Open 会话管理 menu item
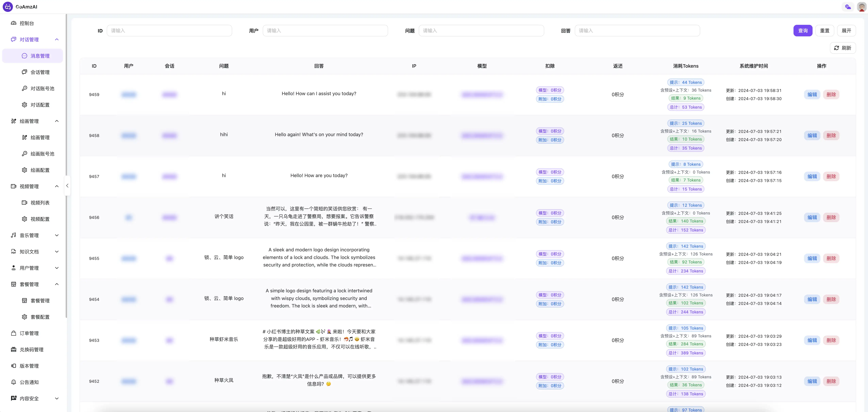Image resolution: width=868 pixels, height=412 pixels. tap(33, 72)
